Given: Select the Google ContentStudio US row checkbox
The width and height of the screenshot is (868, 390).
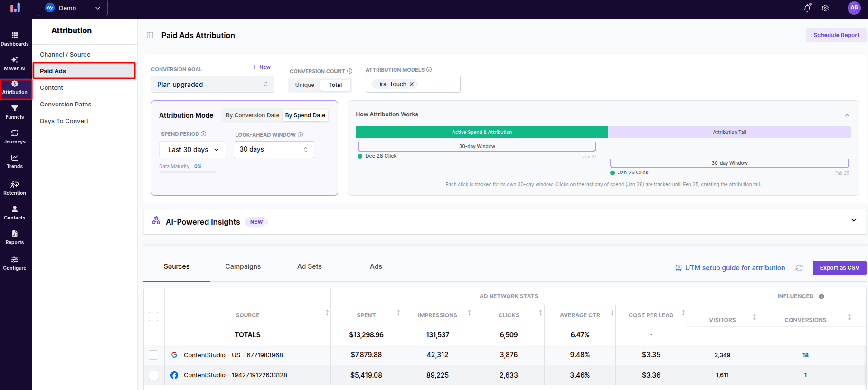Looking at the screenshot, I should [153, 355].
